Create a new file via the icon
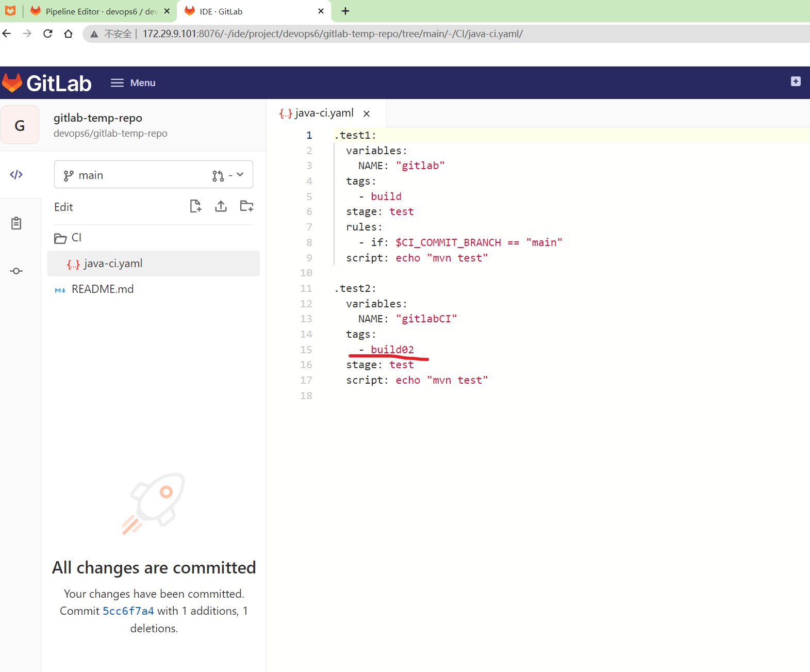This screenshot has width=810, height=672. 195,206
